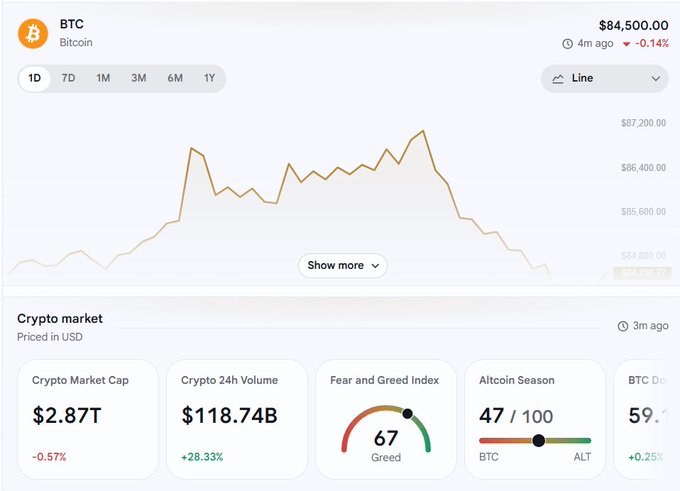This screenshot has width=680, height=491.
Task: Click the Priced in USD subtitle
Action: (x=50, y=337)
